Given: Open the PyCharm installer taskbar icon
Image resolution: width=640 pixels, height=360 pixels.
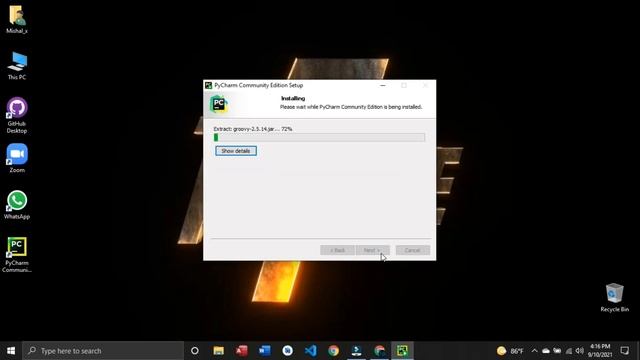Looking at the screenshot, I should (x=402, y=351).
